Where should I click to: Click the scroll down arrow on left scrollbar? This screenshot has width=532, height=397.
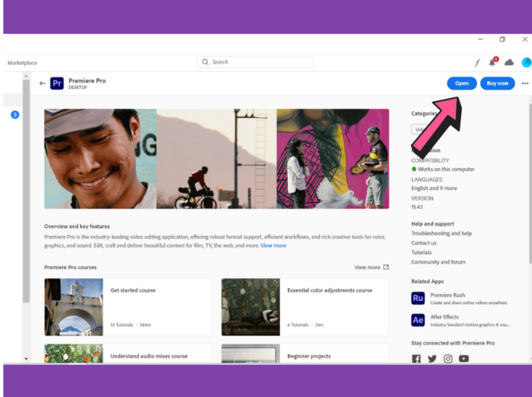(x=26, y=359)
